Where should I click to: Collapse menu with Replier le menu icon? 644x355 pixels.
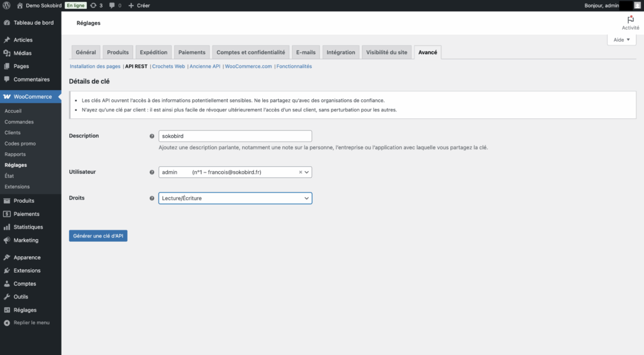[7, 323]
